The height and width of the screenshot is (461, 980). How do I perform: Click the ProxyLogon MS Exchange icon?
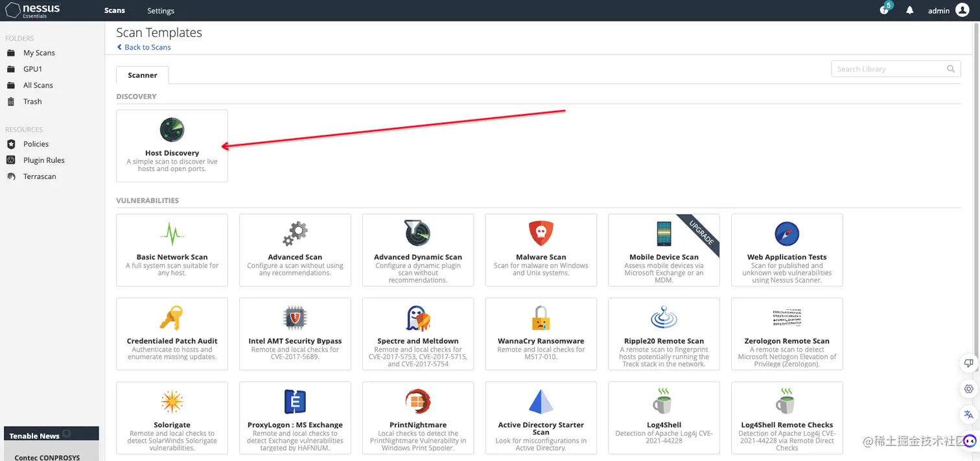point(295,402)
